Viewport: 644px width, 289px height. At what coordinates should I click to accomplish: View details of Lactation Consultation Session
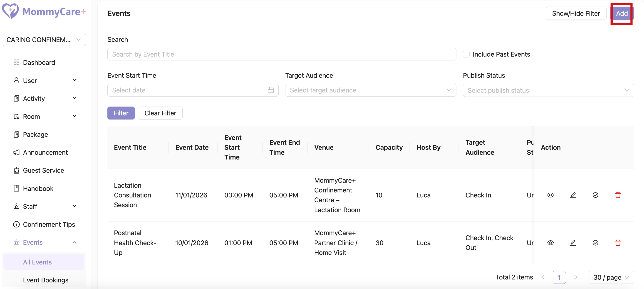click(x=551, y=195)
